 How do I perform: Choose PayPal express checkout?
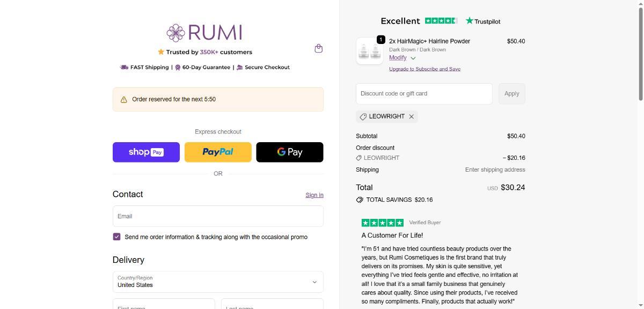coord(218,152)
